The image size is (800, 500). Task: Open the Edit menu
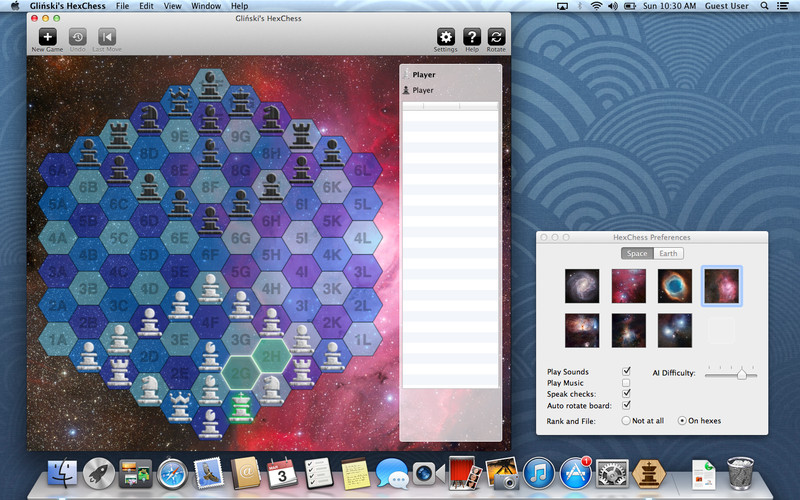146,6
